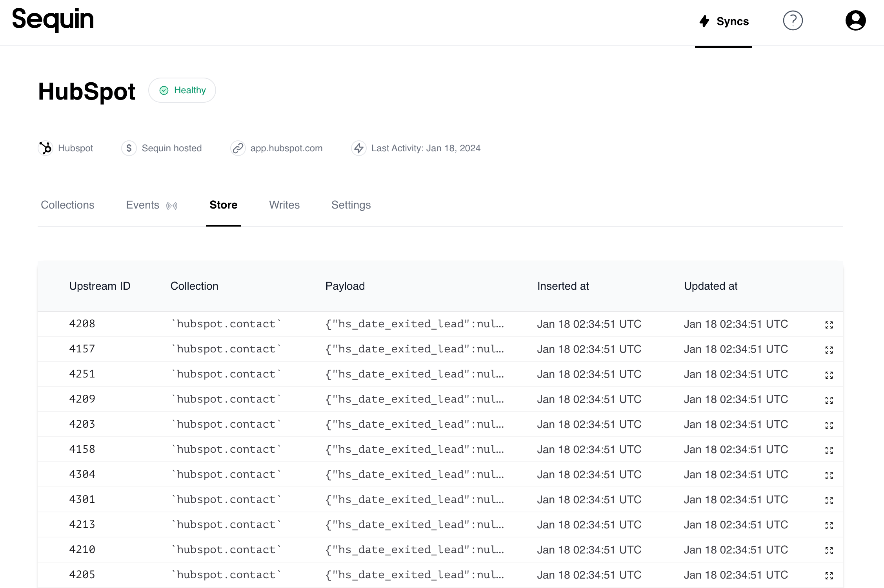The height and width of the screenshot is (588, 884).
Task: Click Upstream ID 4205 cell
Action: point(82,575)
